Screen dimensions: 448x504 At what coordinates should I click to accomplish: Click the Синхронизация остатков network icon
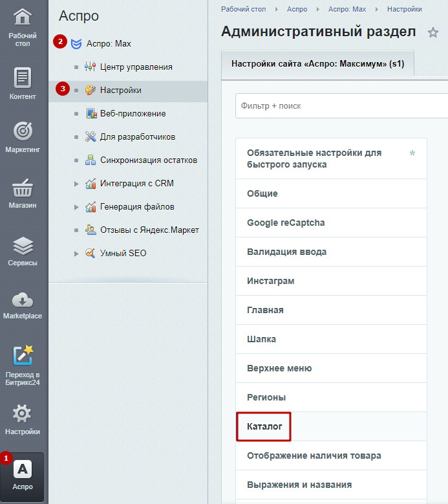(x=91, y=160)
